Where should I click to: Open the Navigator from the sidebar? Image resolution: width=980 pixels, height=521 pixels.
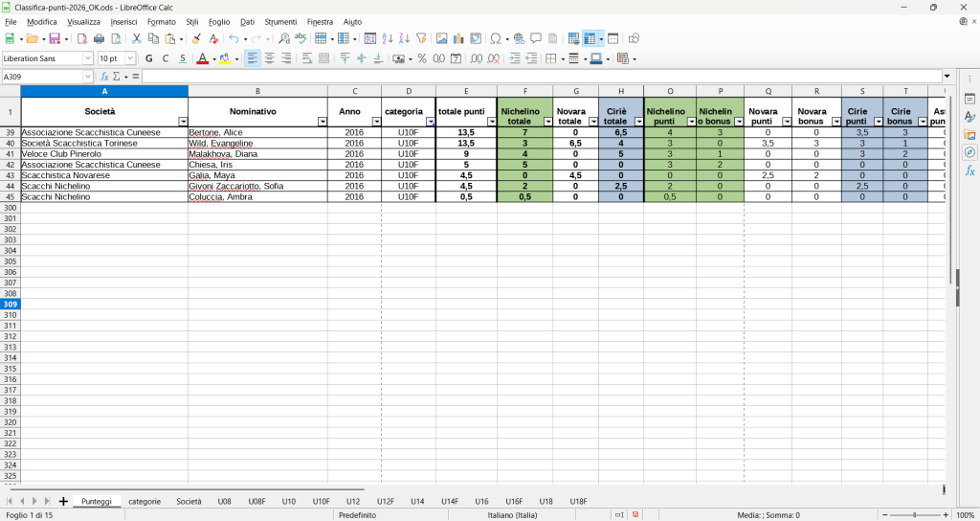pos(969,152)
